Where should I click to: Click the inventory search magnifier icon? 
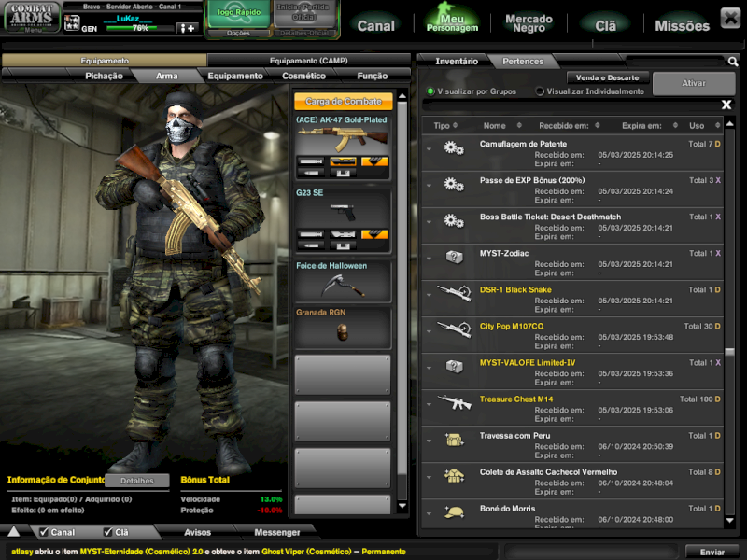(733, 62)
